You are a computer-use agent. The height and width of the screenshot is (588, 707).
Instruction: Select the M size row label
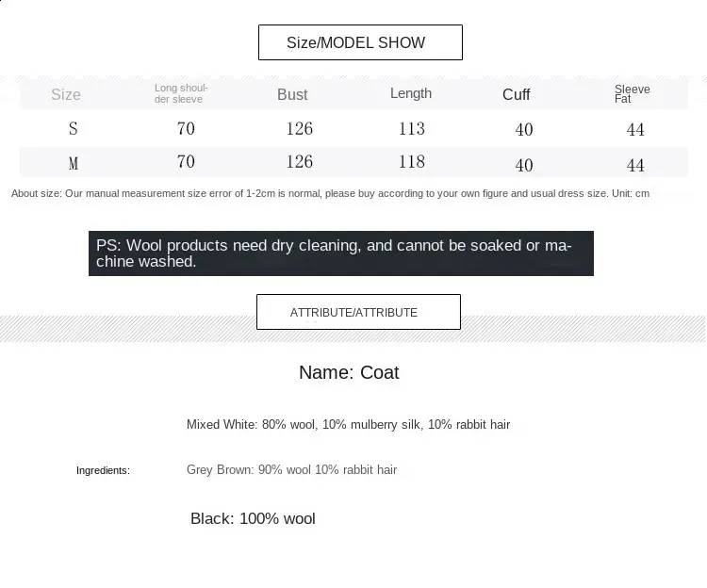tap(74, 164)
